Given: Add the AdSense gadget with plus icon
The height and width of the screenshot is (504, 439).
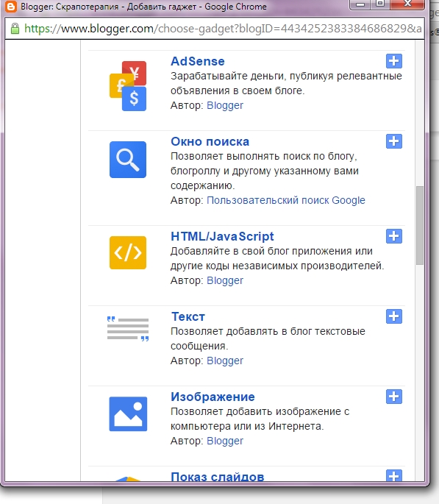Looking at the screenshot, I should (x=394, y=61).
